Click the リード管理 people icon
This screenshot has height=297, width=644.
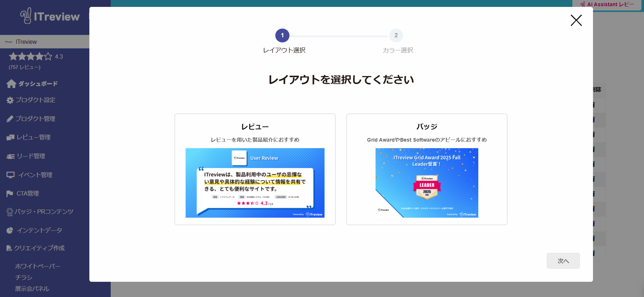click(x=10, y=156)
